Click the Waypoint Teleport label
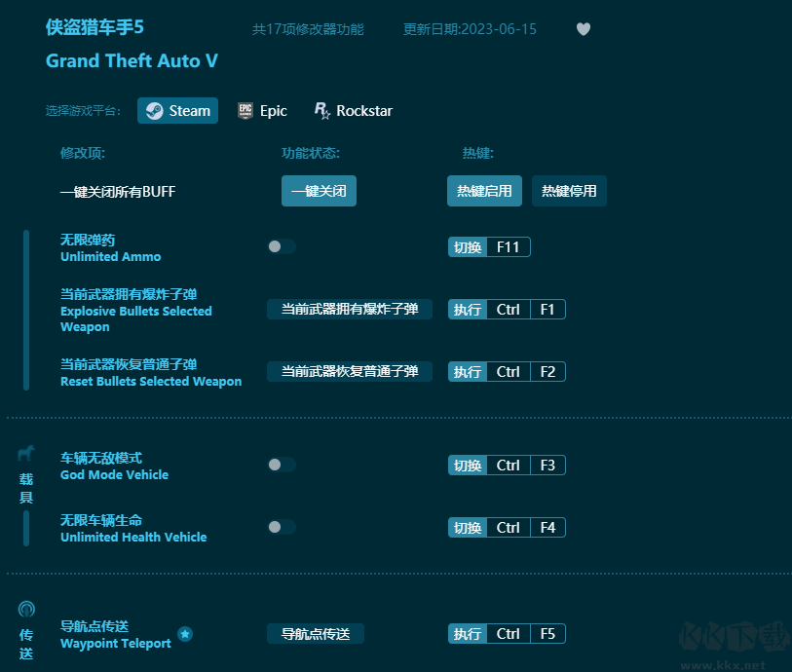792x672 pixels. coord(116,643)
